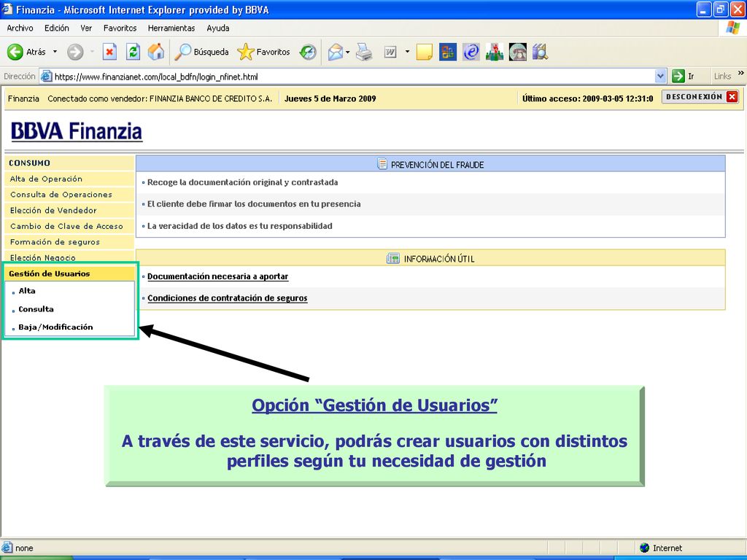Viewport: 747px width, 560px height.
Task: Expand the Links toolbar chevron
Action: pyautogui.click(x=741, y=74)
